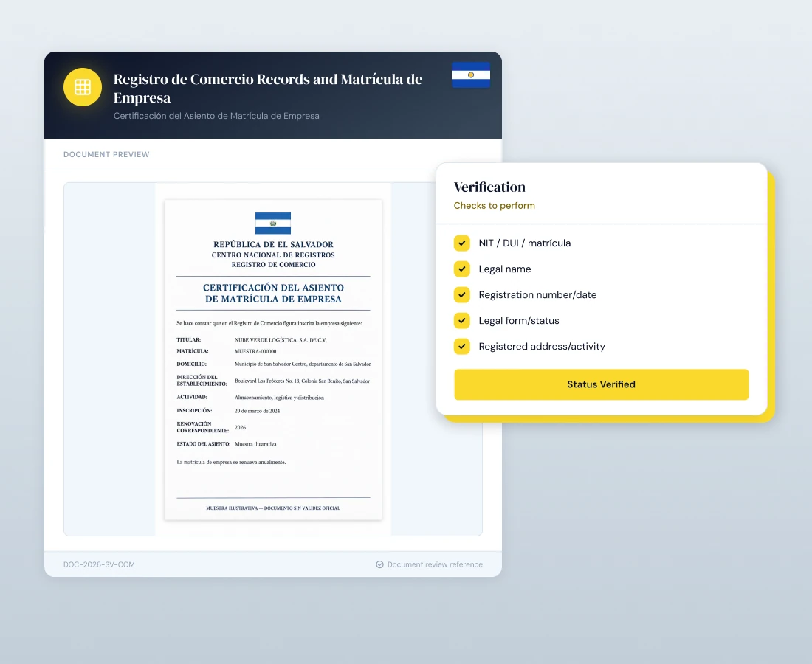Toggle the Legal name checkbox
This screenshot has width=812, height=664.
[462, 269]
